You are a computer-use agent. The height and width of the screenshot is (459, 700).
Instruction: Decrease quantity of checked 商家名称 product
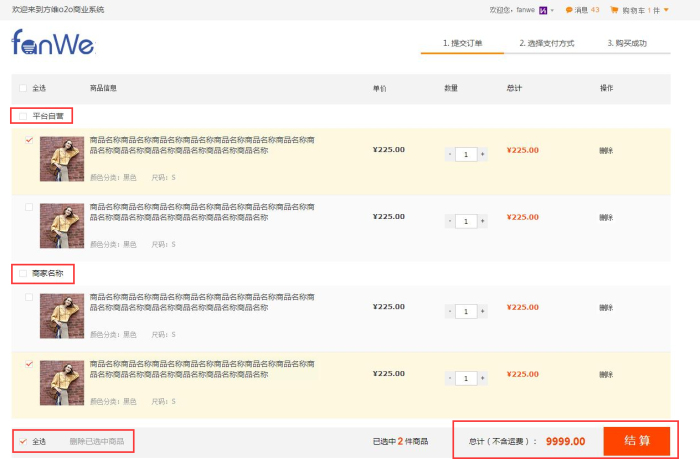(450, 379)
